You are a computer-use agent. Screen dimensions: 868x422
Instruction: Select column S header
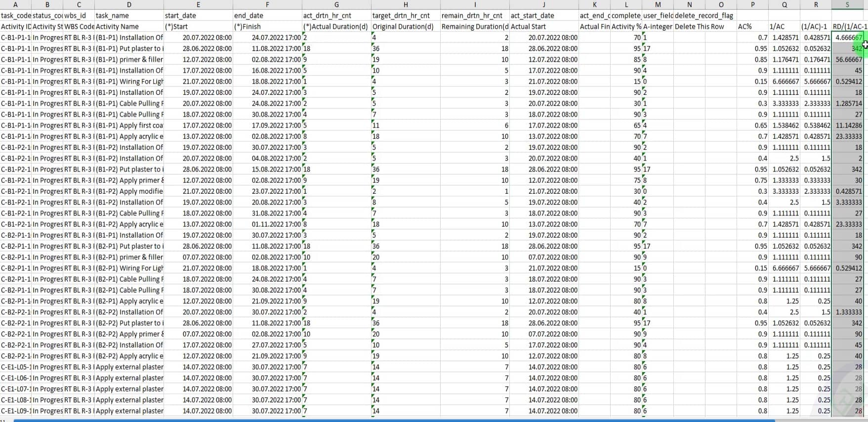[847, 4]
